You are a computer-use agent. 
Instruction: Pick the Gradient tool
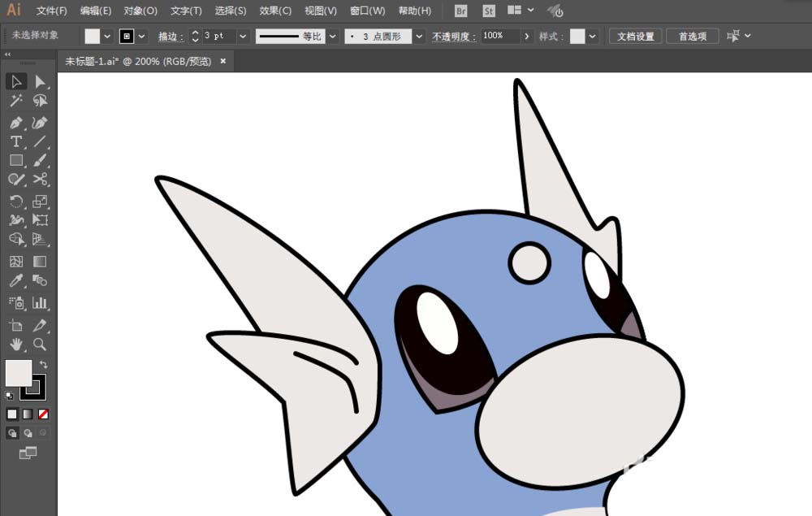[x=40, y=262]
